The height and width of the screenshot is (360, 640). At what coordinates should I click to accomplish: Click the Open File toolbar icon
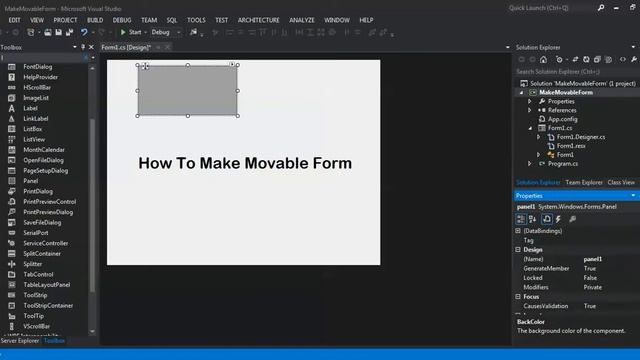48,32
